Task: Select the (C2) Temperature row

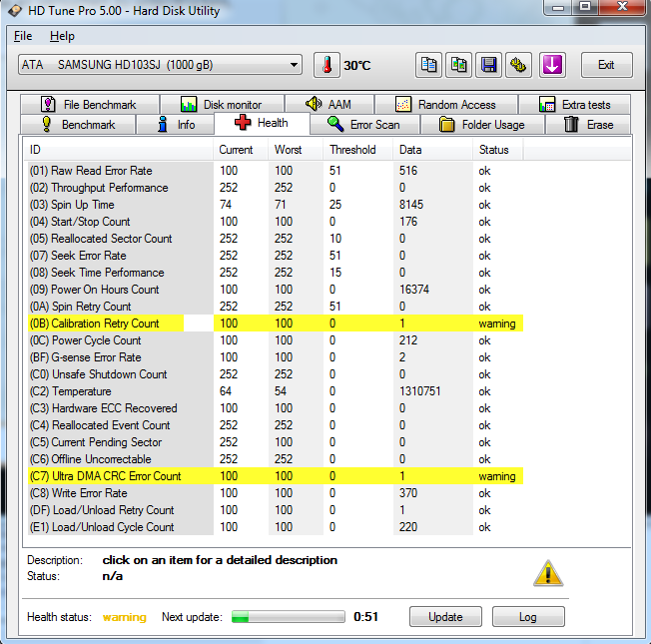Action: click(x=276, y=391)
